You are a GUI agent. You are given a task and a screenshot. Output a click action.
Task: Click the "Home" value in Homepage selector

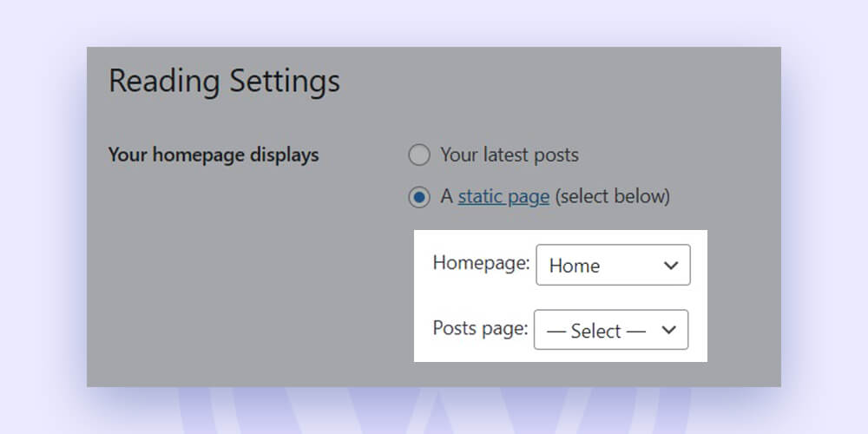(574, 266)
